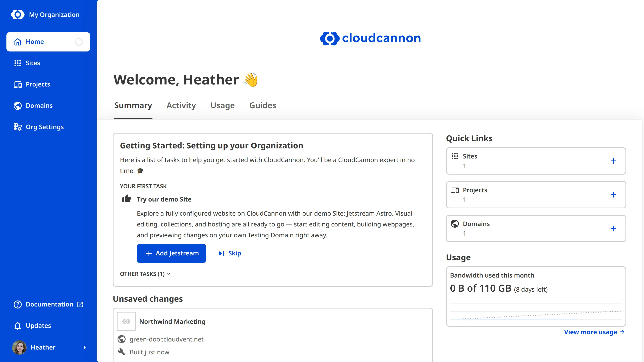644x362 pixels.
Task: Click the plus icon on Projects card
Action: [613, 195]
